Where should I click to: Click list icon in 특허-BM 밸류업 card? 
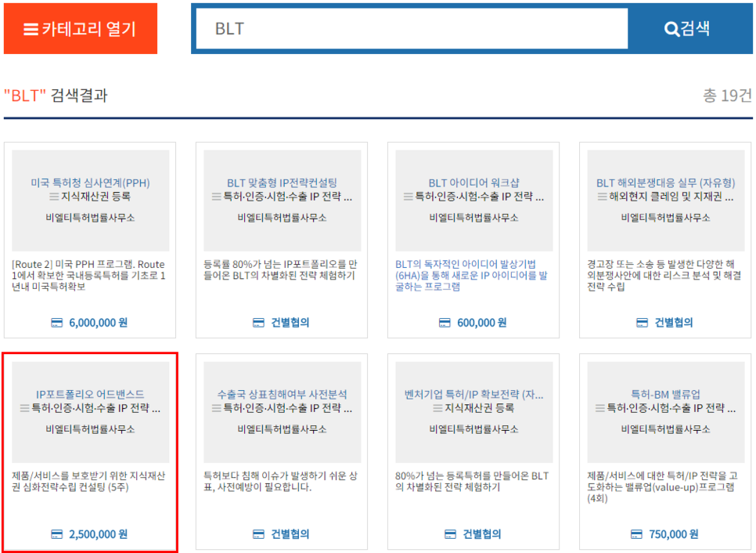tap(599, 408)
